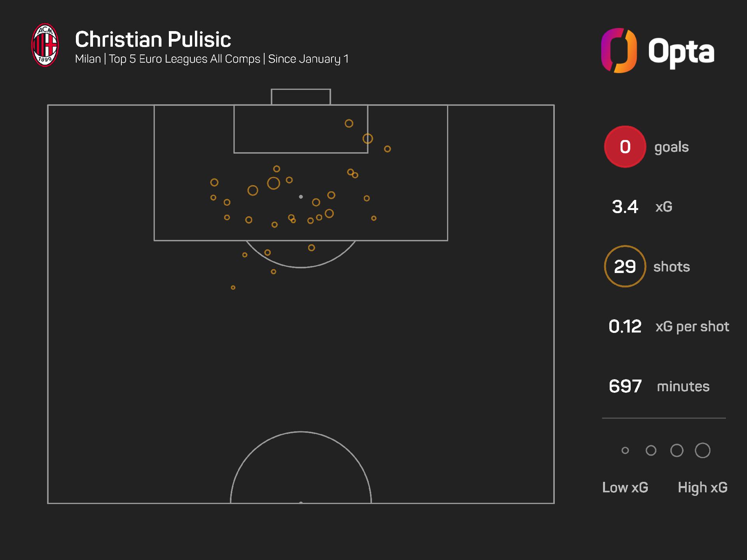Click the shot marker farthest from goal
Image resolution: width=747 pixels, height=560 pixels.
233,288
